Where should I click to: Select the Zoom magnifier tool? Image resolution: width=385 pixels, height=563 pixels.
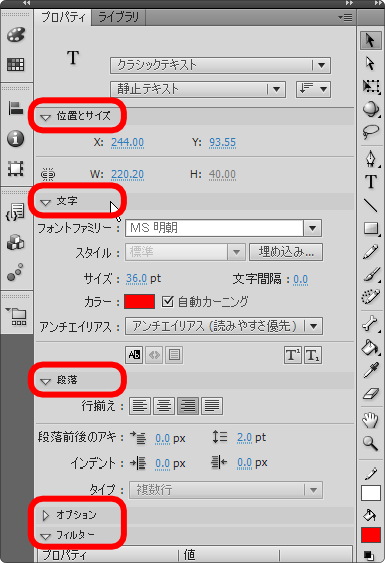tap(371, 444)
